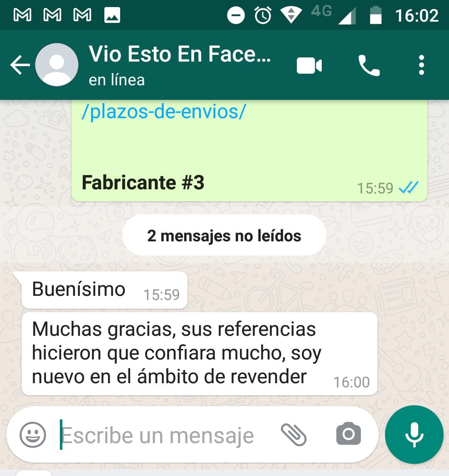Tap the alarm clock status icon
This screenshot has height=476, width=449.
pyautogui.click(x=263, y=15)
